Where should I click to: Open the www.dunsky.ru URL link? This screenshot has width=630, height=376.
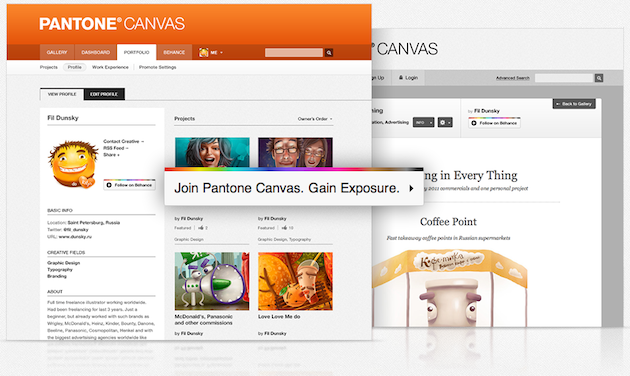75,237
